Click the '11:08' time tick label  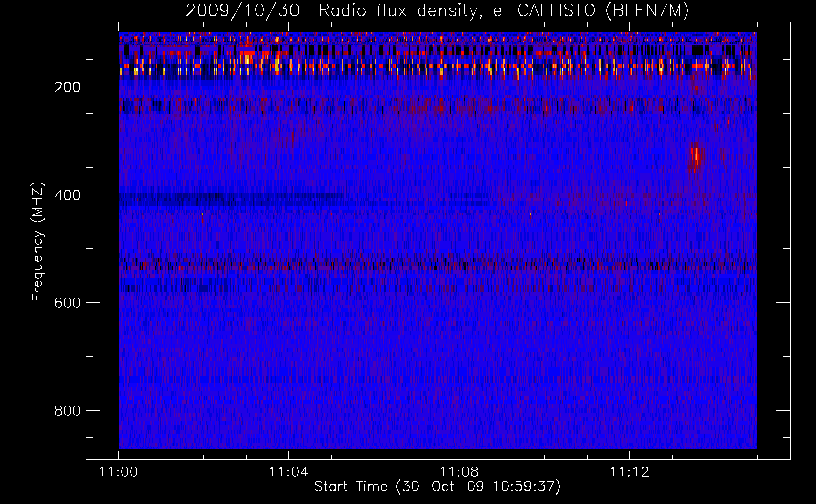click(x=459, y=472)
